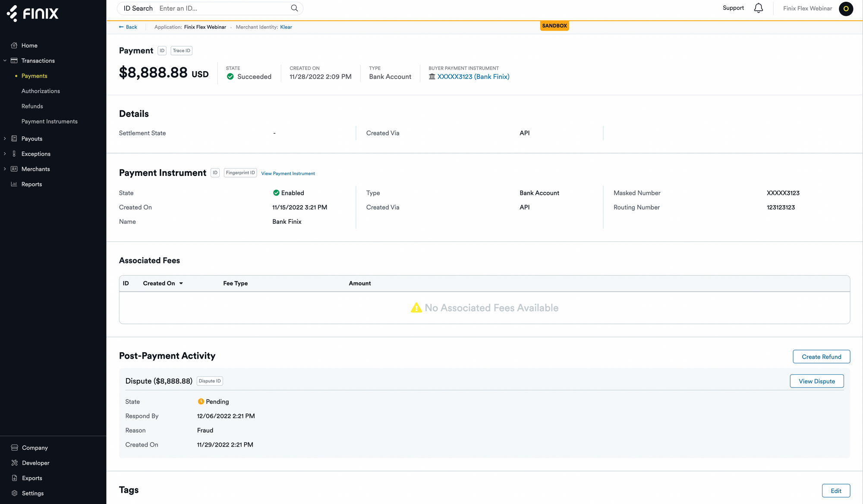Sort fees by Created On arrow

(181, 283)
